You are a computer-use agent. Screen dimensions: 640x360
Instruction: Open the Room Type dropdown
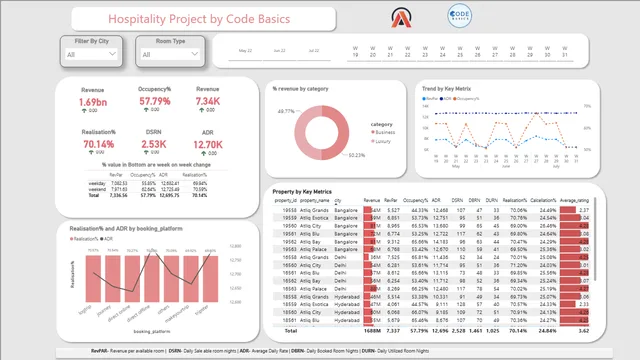click(170, 54)
